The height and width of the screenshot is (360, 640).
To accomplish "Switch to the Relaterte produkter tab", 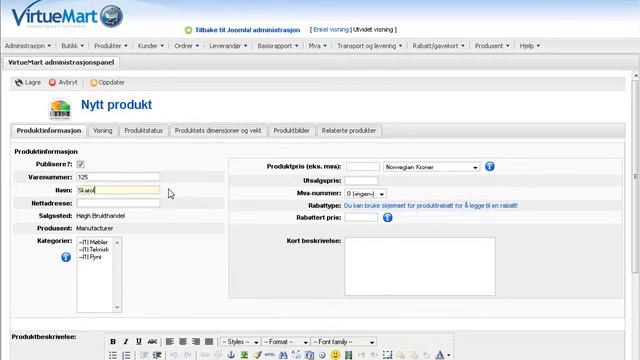I will pyautogui.click(x=349, y=131).
